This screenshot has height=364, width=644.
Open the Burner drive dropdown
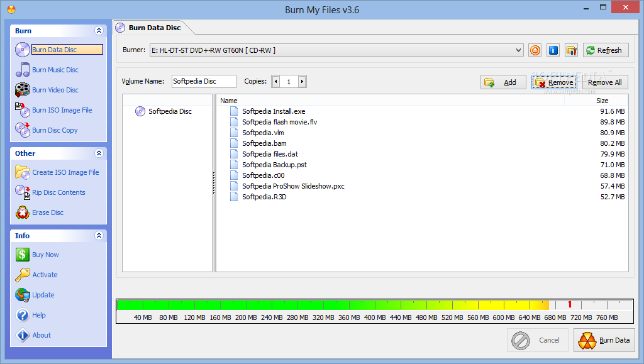(x=518, y=50)
